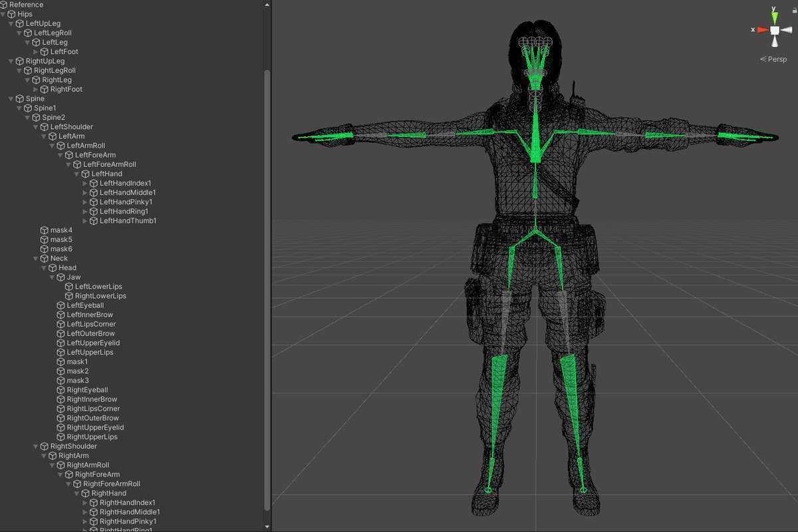Click the cube icon beside RightForeArm

tap(69, 475)
